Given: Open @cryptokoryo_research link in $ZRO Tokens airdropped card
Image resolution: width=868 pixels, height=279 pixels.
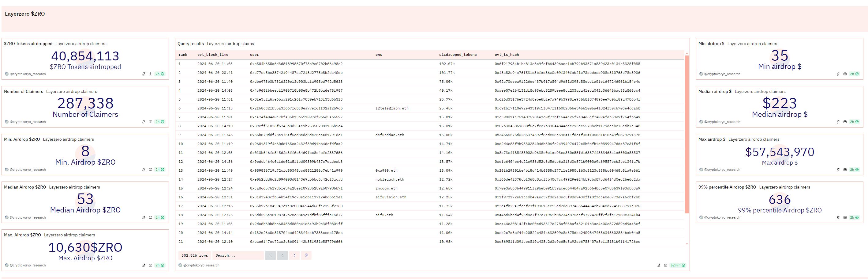Looking at the screenshot, I should coord(28,74).
